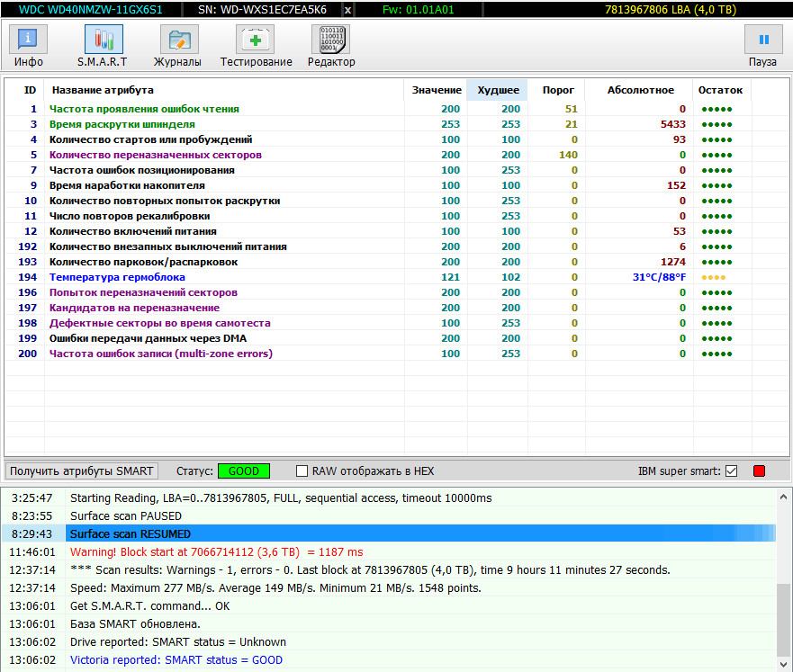The image size is (793, 672).
Task: Sort by the Значение column header
Action: coord(436,90)
